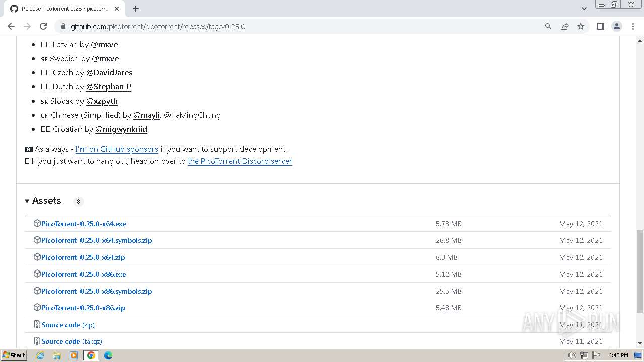The width and height of the screenshot is (644, 362).
Task: Reload the page with the refresh icon
Action: tap(43, 26)
